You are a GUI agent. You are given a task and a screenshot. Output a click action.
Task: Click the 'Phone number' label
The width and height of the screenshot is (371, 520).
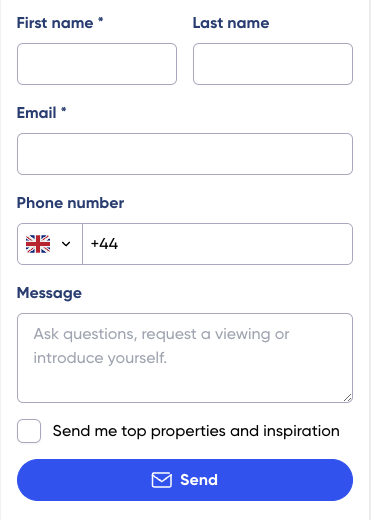click(71, 203)
